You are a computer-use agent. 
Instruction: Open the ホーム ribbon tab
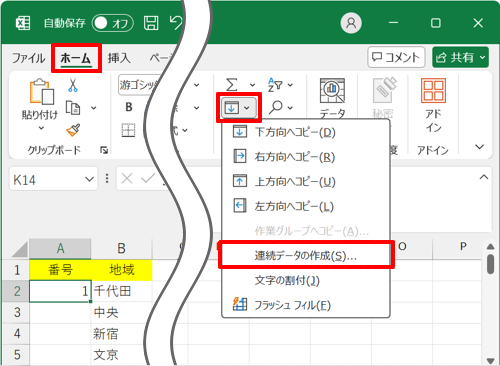pos(76,58)
